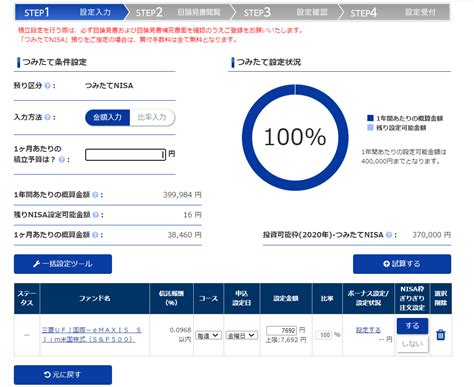The image size is (474, 387).
Task: Click the 上限:7,692 円 limit text
Action: click(286, 340)
